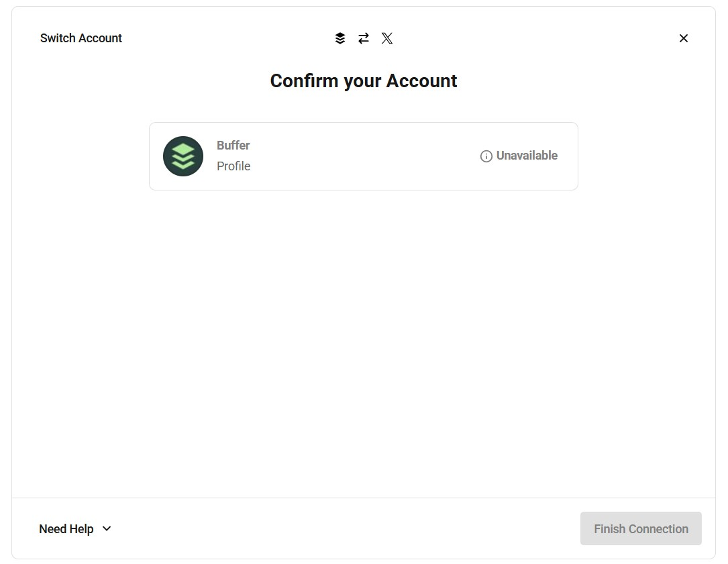
Task: Select the Buffer Profile account card
Action: 364,156
